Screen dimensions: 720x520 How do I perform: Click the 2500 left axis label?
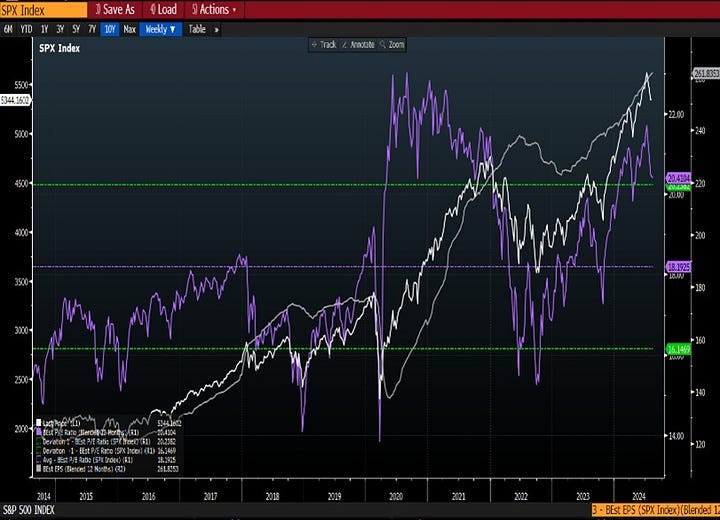[x=23, y=379]
